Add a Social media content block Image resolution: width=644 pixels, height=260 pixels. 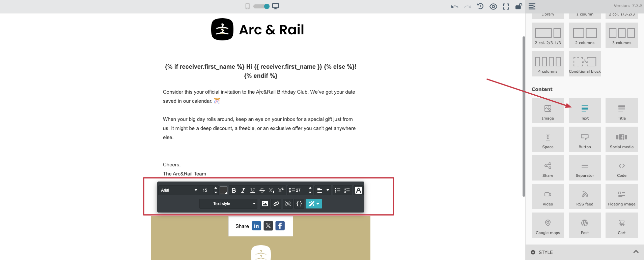(622, 139)
